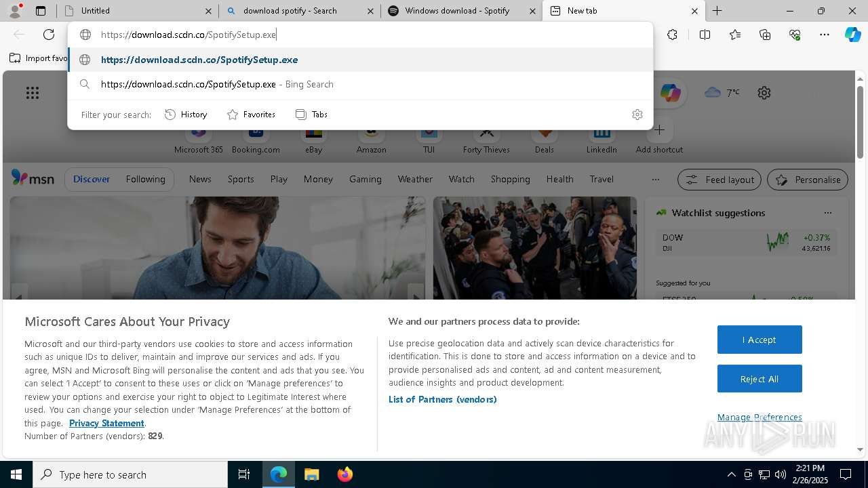Open the News category
This screenshot has height=488, width=868.
pos(200,180)
